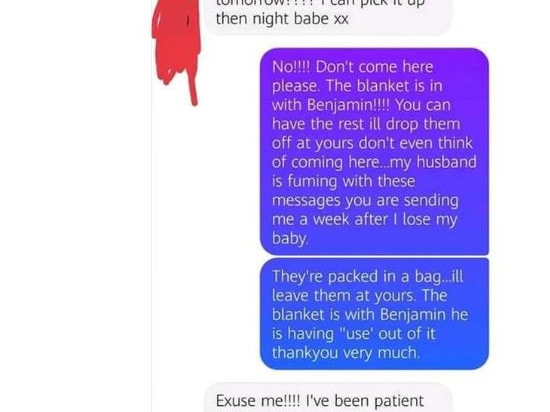Click the purple message starting 'No!!!! Don't come here'
Viewport: 550px width, 412px height.
[374, 151]
